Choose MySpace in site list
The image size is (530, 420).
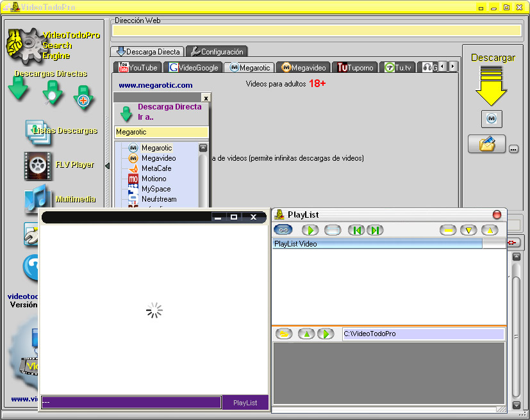156,189
